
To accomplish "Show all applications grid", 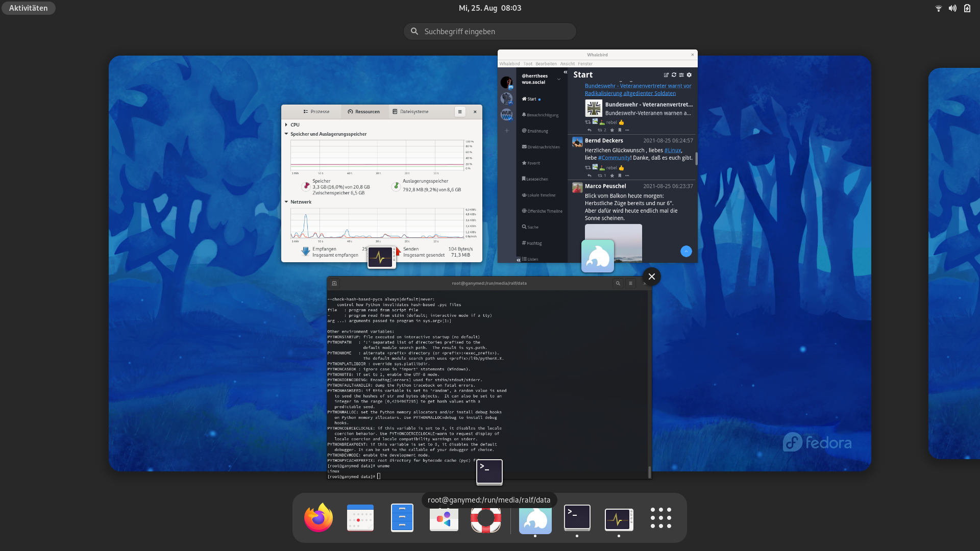I will coord(660,518).
